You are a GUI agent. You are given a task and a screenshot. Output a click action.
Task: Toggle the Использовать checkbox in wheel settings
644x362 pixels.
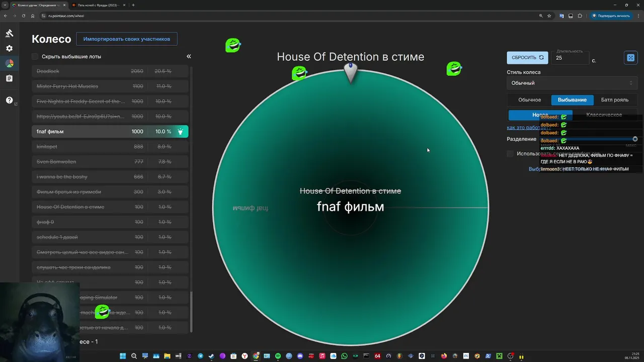(510, 153)
